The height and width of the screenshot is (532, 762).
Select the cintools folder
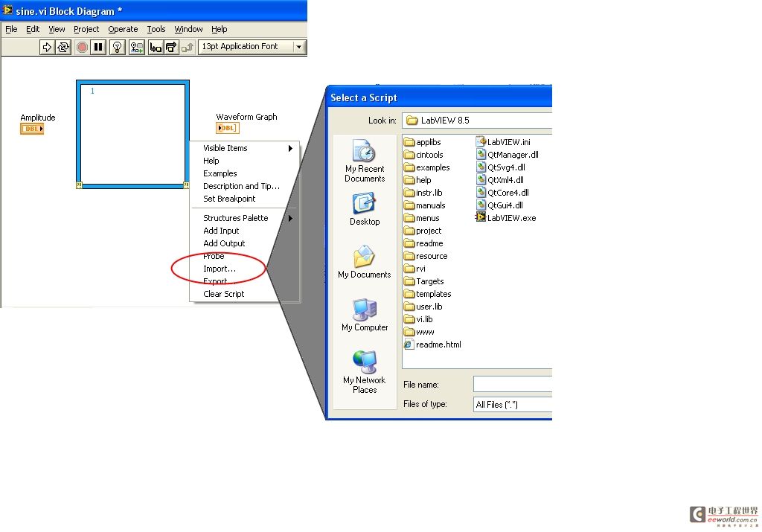coord(423,155)
